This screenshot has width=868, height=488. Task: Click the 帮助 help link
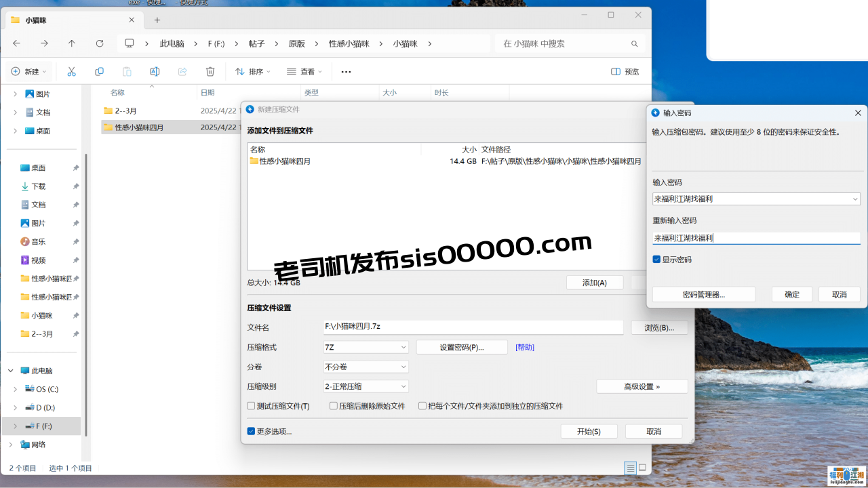coord(524,347)
